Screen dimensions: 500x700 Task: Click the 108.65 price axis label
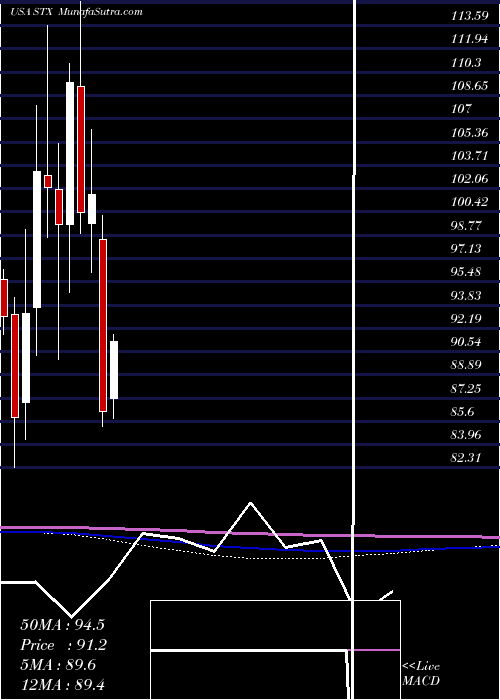pos(469,86)
